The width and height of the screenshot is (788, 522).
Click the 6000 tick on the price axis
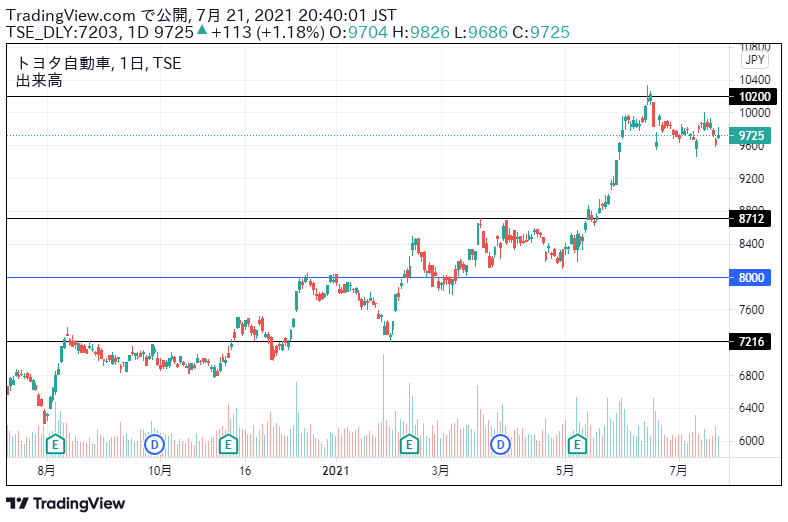pyautogui.click(x=751, y=441)
